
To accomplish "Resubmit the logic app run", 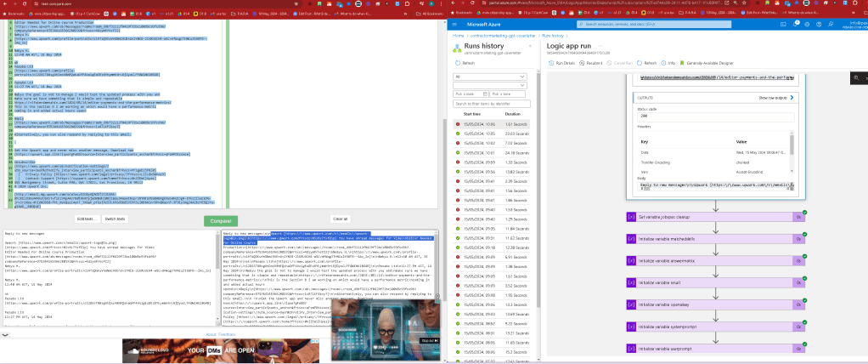I will (591, 63).
